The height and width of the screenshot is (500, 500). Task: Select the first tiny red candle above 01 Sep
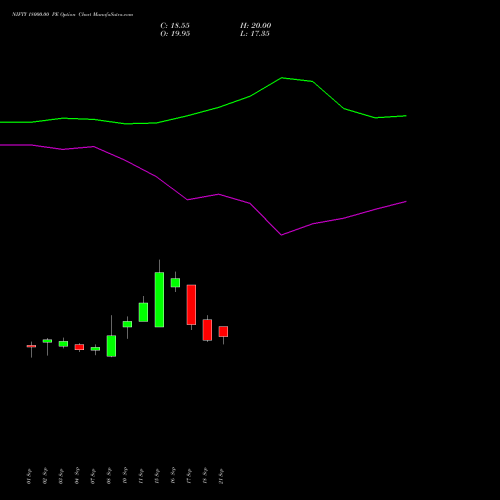pos(31,346)
